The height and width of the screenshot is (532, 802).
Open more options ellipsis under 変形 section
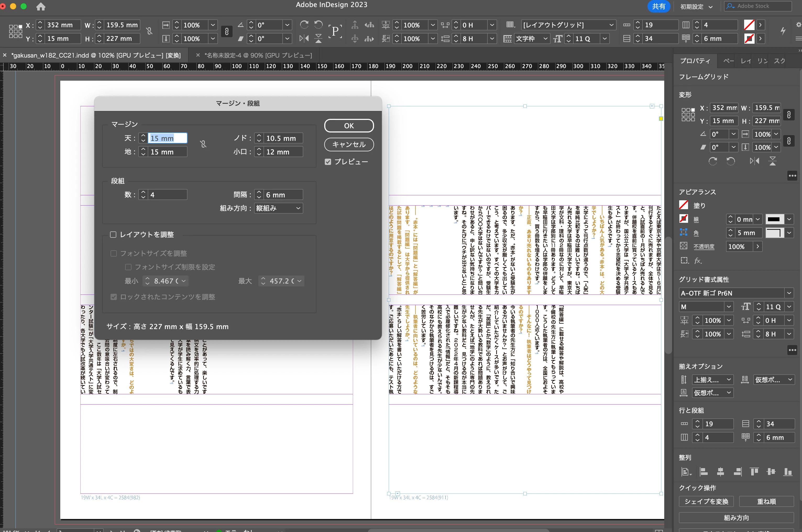coord(792,176)
